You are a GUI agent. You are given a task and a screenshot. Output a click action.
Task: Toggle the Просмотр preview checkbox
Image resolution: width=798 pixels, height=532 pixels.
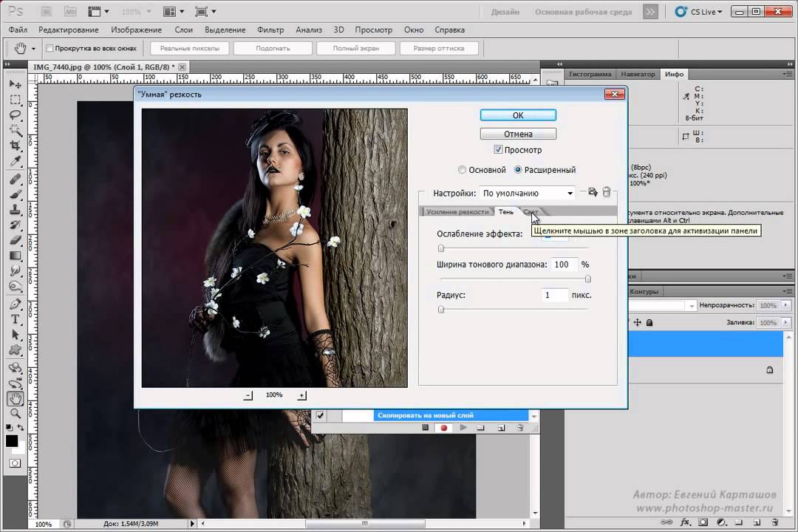point(499,150)
